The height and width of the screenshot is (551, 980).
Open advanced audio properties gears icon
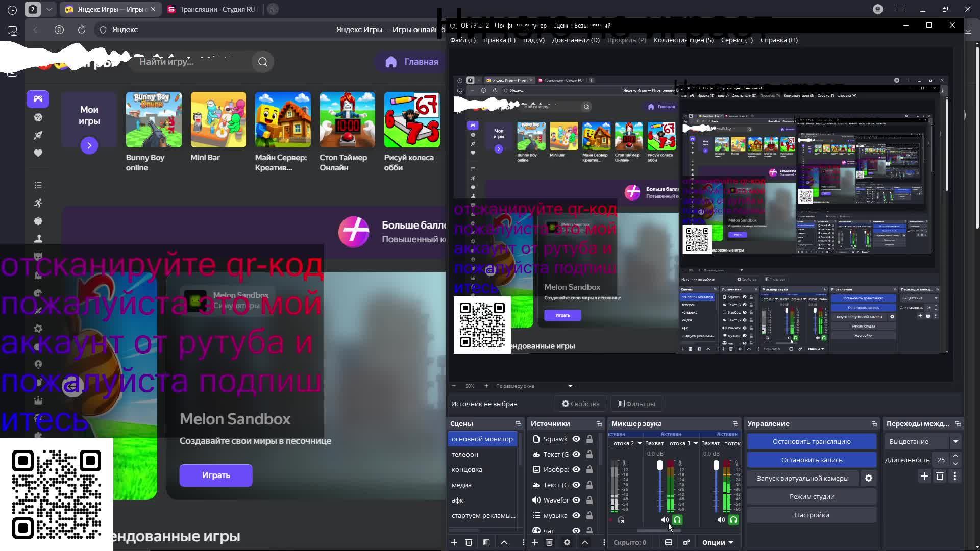(687, 542)
